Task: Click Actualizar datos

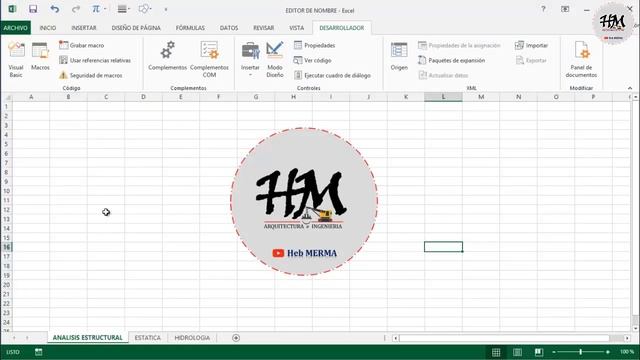Action: coord(443,76)
